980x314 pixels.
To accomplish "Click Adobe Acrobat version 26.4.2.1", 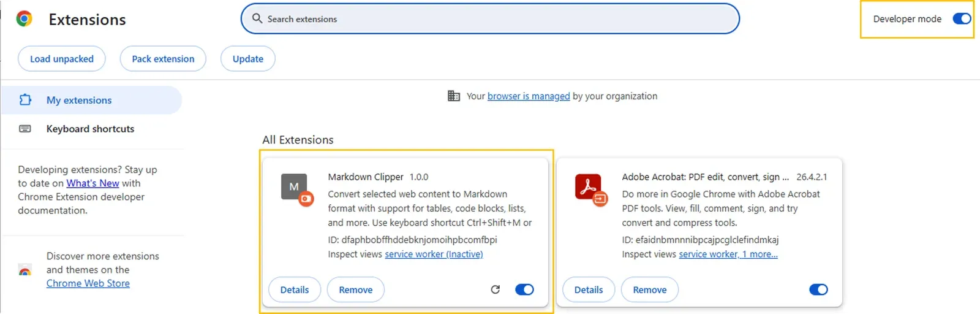I will pos(812,177).
